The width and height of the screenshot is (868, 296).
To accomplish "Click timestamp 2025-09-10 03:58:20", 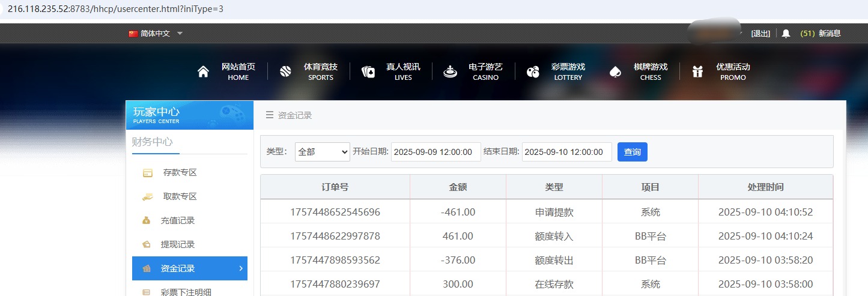I will (x=766, y=260).
